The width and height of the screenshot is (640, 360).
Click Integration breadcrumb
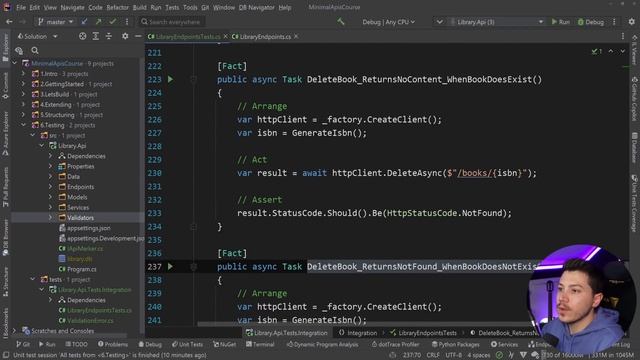point(358,333)
